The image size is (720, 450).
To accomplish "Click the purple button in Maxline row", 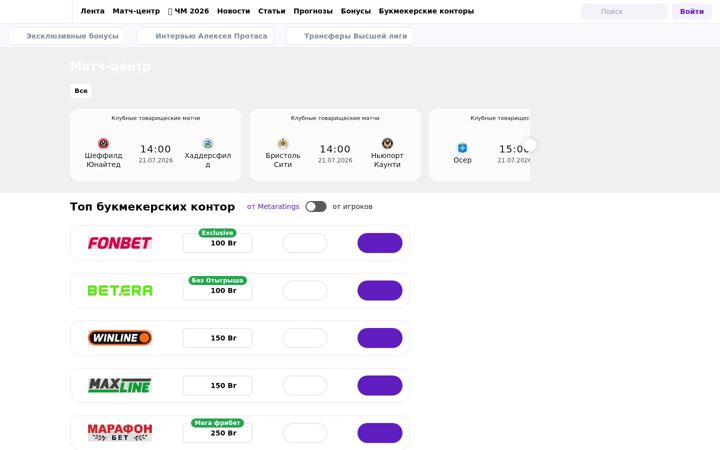I will [380, 386].
